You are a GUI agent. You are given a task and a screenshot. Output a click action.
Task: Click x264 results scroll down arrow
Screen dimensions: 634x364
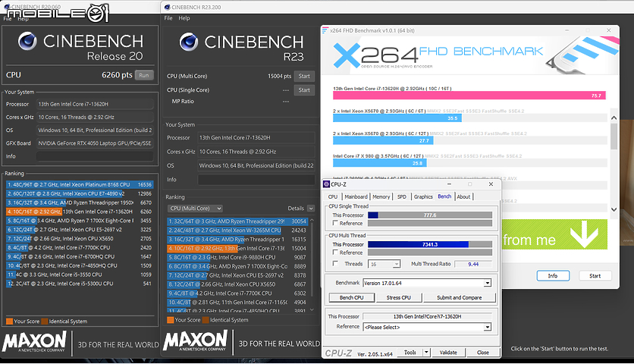point(614,209)
